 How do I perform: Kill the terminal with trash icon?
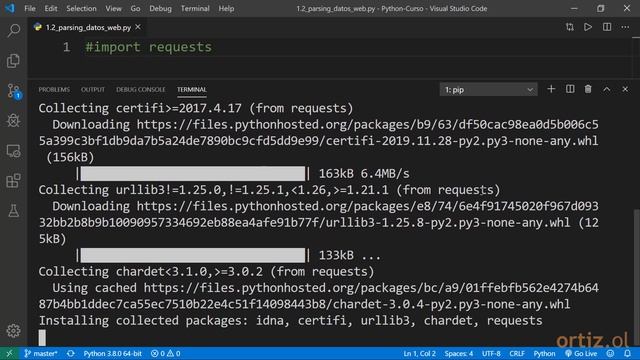(588, 89)
